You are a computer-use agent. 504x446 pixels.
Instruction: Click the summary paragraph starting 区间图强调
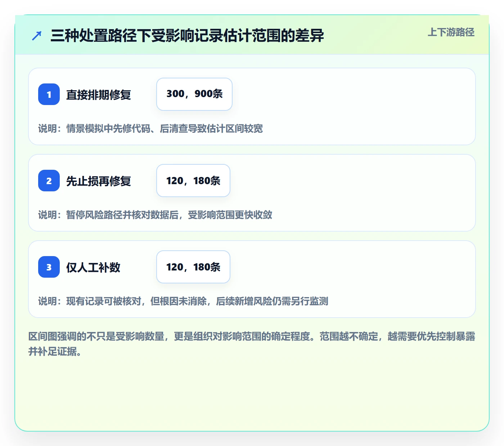[252, 344]
